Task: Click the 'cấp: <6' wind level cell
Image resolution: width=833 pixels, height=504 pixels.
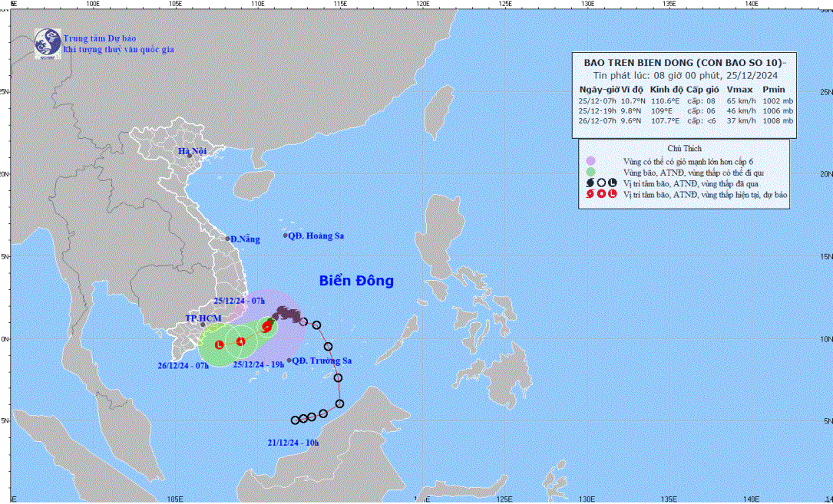Action: [701, 121]
